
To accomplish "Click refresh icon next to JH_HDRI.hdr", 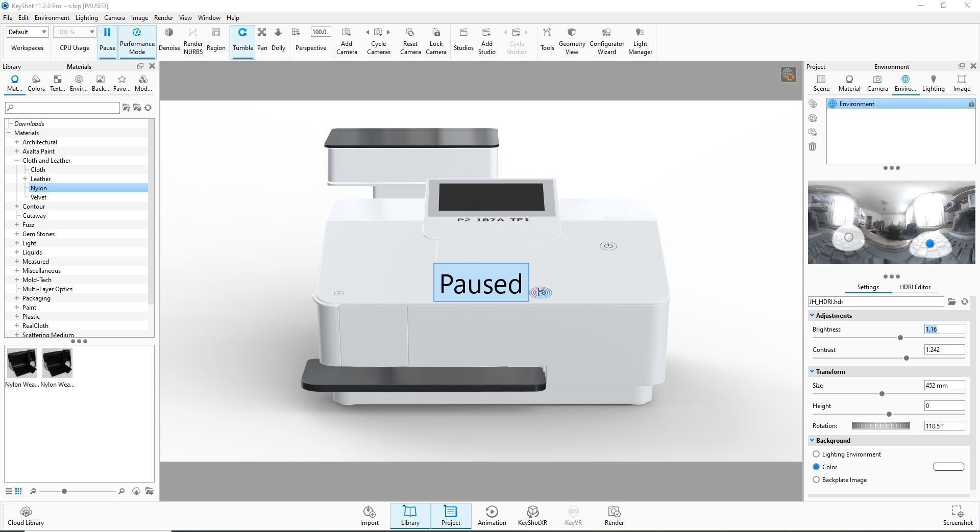I will [x=965, y=302].
